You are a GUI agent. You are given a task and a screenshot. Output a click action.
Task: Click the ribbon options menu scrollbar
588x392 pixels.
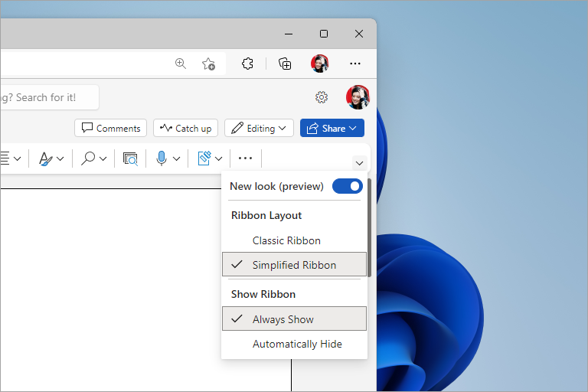[369, 227]
